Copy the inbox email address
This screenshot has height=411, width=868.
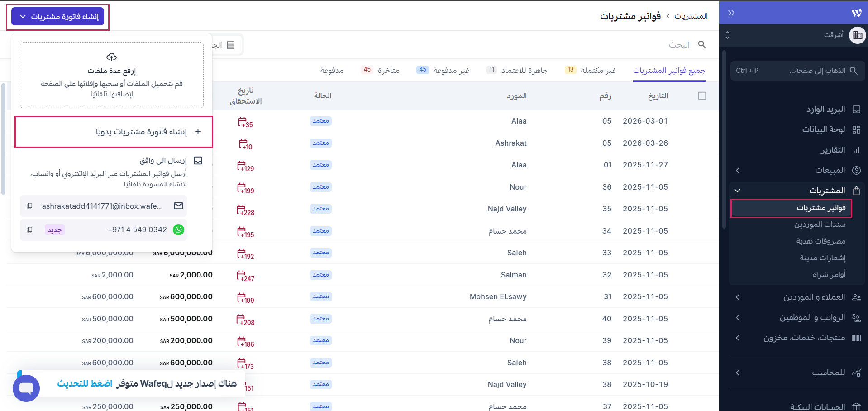click(x=29, y=206)
